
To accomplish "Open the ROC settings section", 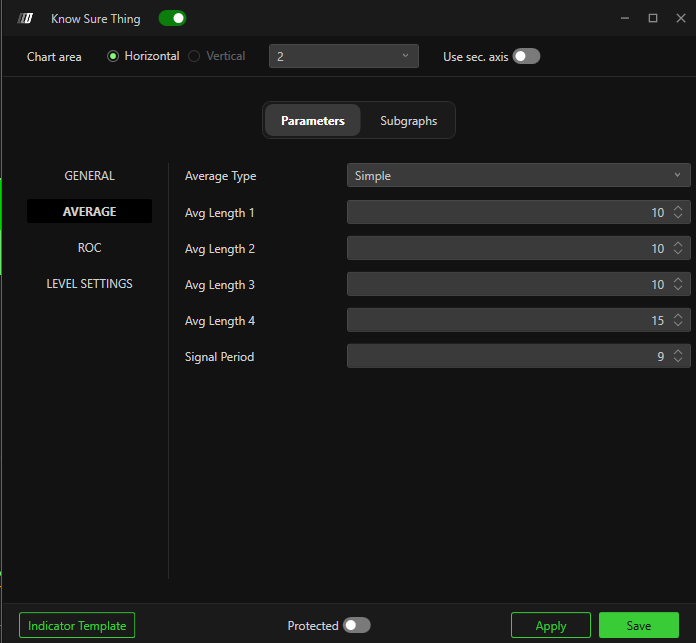I will (90, 248).
